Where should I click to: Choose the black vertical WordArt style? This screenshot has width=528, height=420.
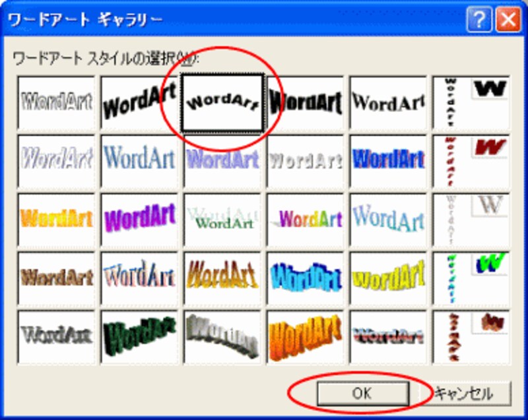pos(471,103)
